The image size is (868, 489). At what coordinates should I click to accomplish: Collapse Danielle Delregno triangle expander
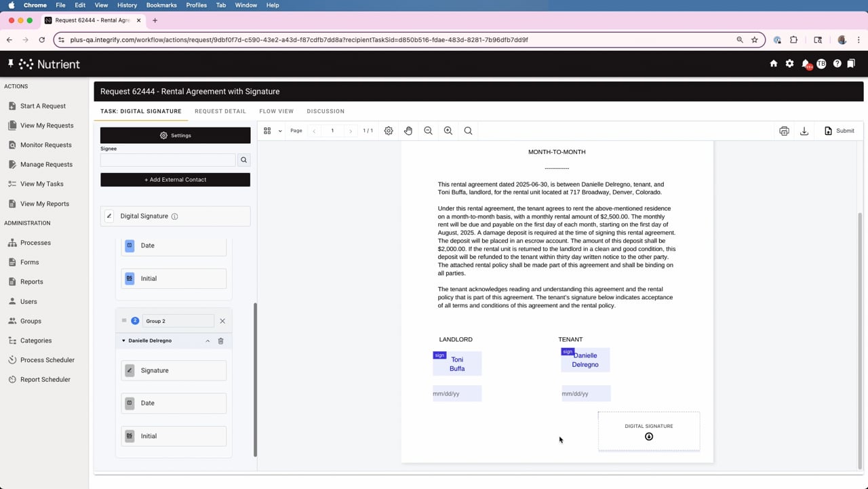[123, 340]
